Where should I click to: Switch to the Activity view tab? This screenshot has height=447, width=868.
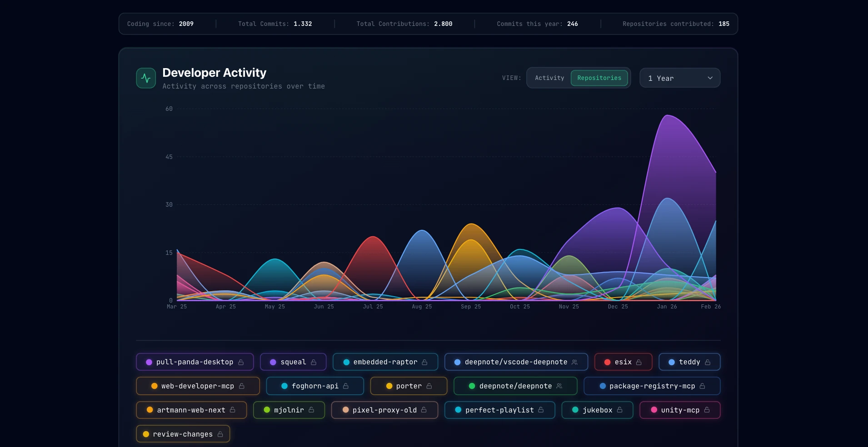point(549,78)
